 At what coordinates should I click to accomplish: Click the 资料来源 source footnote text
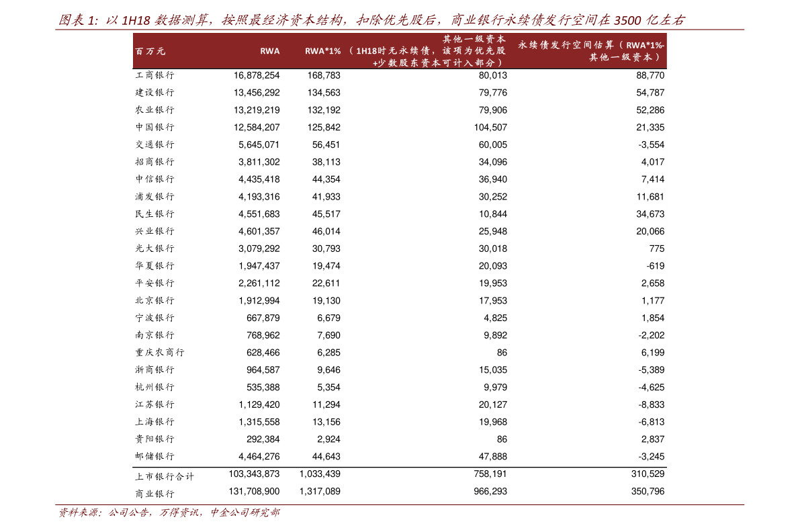(169, 513)
